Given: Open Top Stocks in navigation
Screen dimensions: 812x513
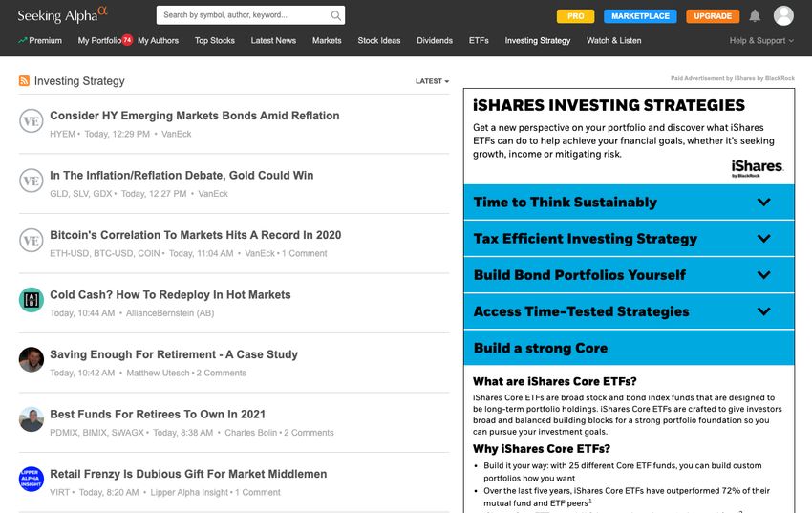Looking at the screenshot, I should click(x=214, y=40).
